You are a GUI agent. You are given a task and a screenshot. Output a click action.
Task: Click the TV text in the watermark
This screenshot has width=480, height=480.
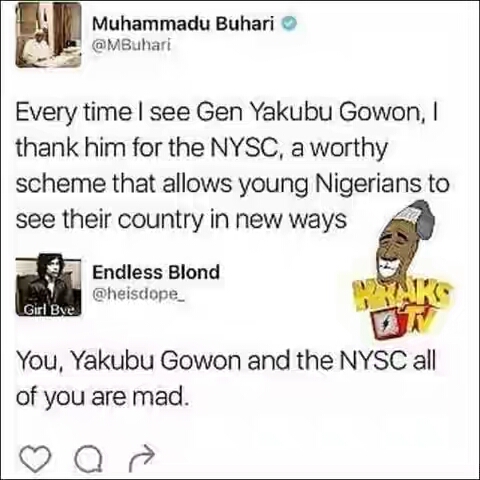coord(417,321)
